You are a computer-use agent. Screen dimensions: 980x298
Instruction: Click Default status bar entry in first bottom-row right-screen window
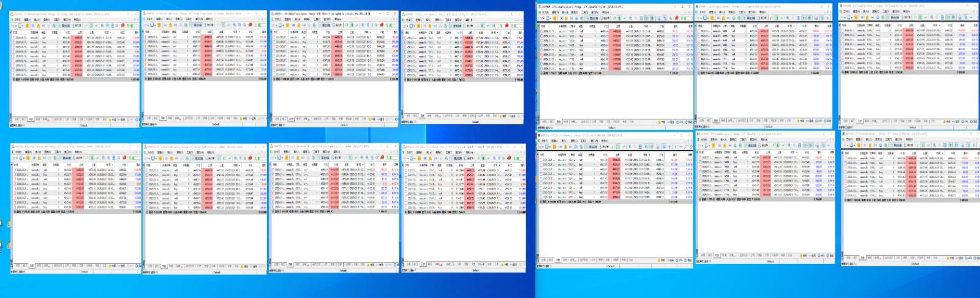[x=611, y=266]
